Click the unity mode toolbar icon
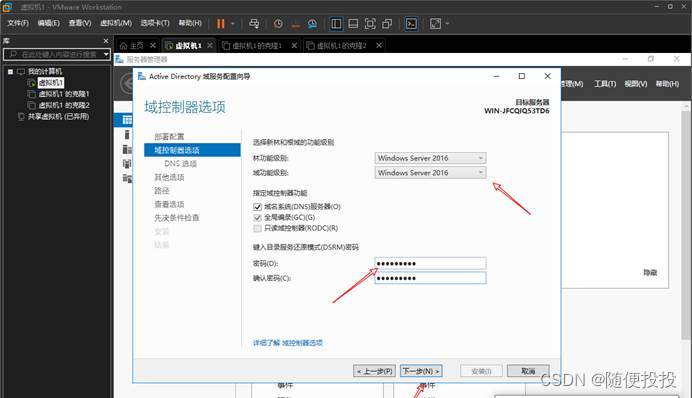692x398 pixels. click(x=387, y=24)
